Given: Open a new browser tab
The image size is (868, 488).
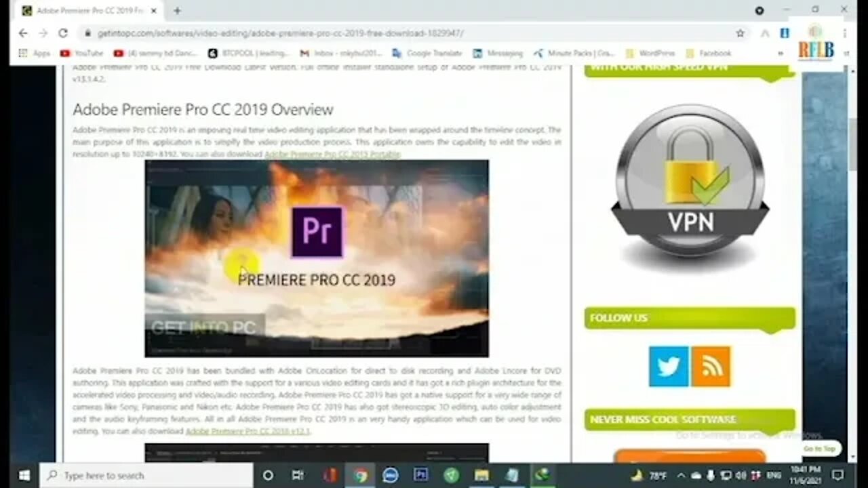Looking at the screenshot, I should pos(177,11).
